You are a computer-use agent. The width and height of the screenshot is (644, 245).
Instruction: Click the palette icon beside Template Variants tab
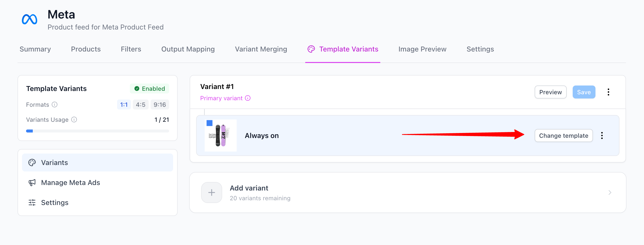point(311,49)
